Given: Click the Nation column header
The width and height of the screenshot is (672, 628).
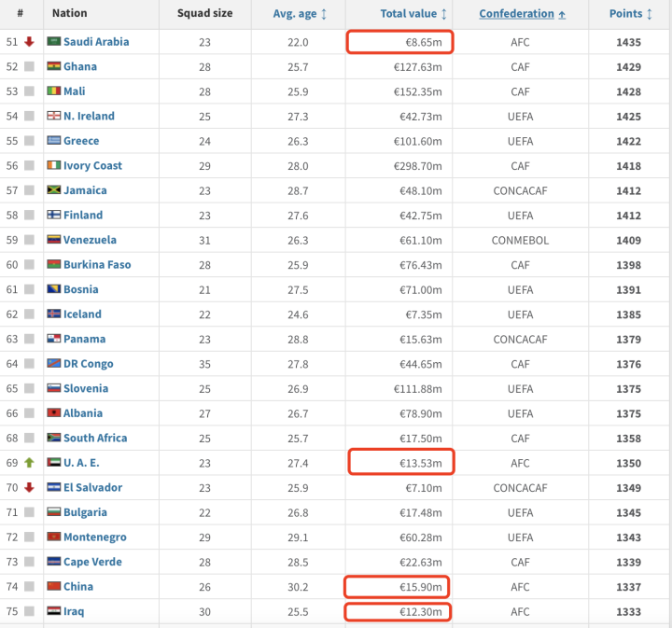Looking at the screenshot, I should click(70, 14).
